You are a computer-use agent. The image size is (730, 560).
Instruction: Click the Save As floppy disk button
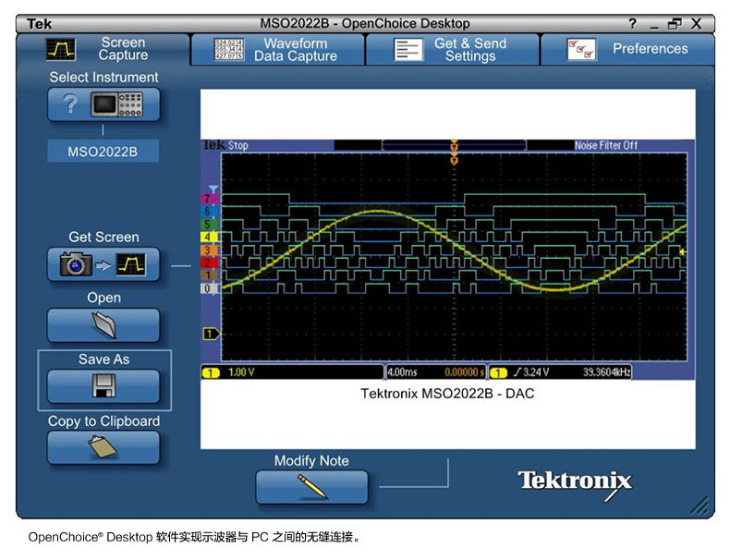click(x=103, y=386)
